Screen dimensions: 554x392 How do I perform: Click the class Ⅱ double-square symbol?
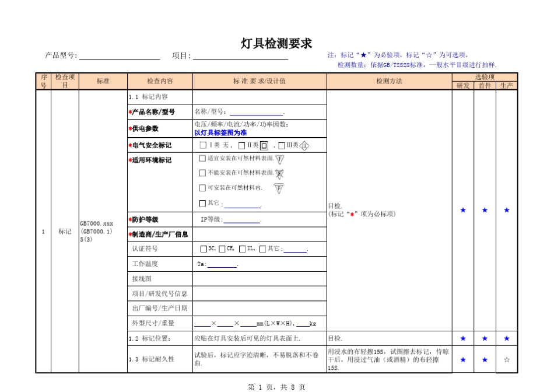[x=264, y=146]
